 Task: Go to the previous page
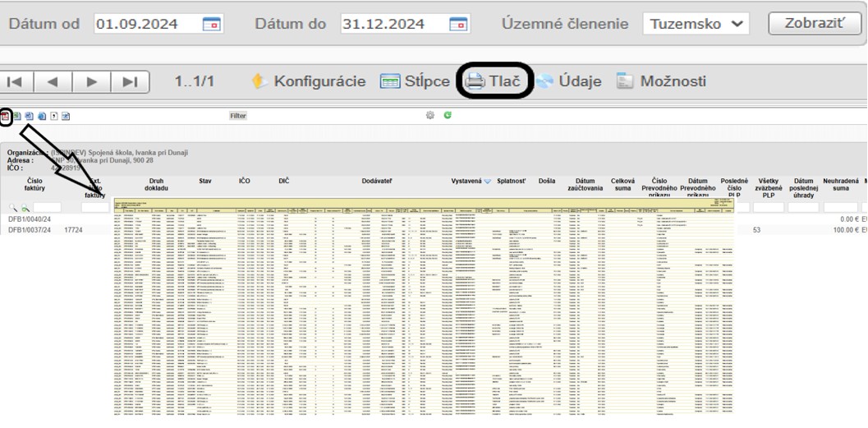(x=53, y=81)
